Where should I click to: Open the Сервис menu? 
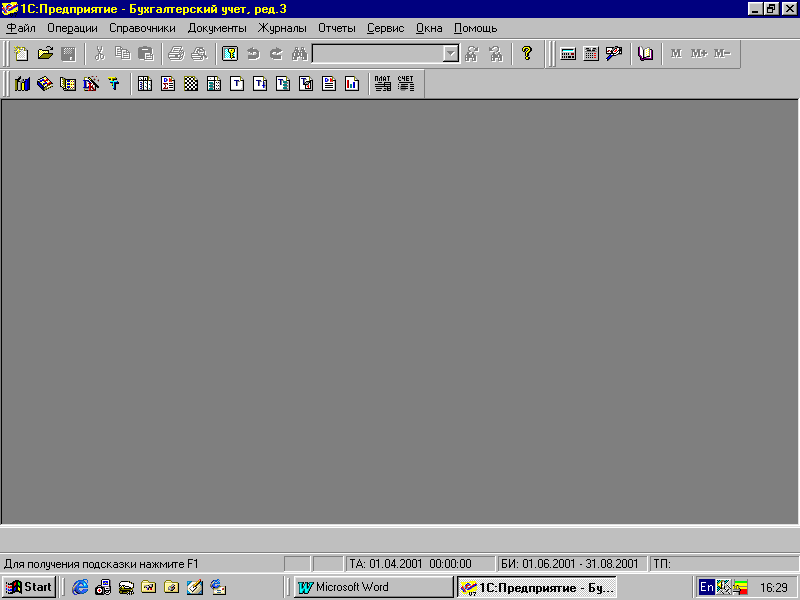(x=386, y=29)
